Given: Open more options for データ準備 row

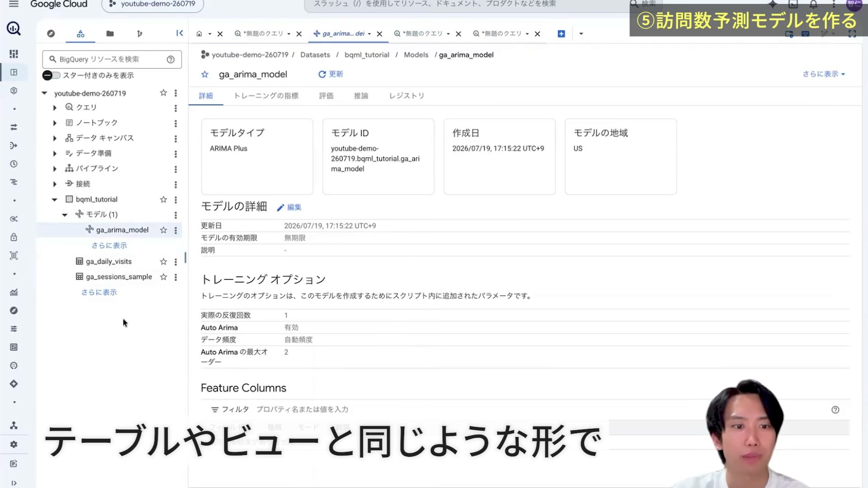Looking at the screenshot, I should [176, 154].
